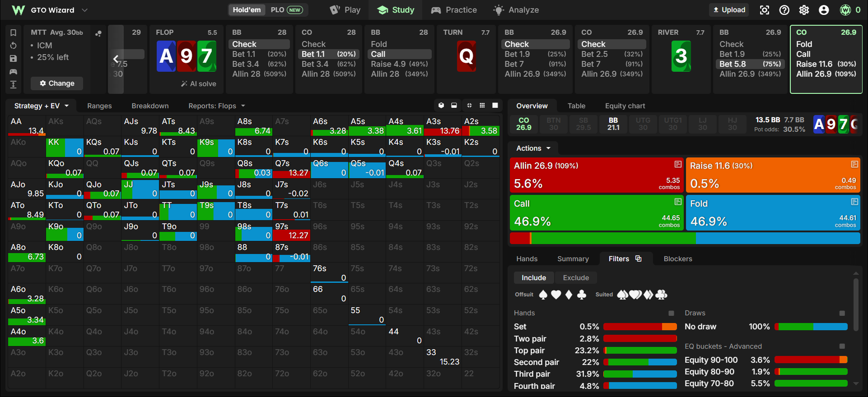Switch to the Breakdown tab

click(x=150, y=106)
